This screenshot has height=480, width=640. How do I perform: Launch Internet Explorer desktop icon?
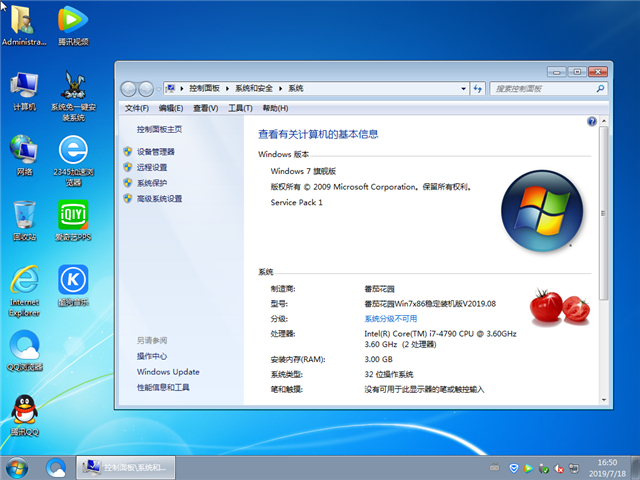coord(24,291)
